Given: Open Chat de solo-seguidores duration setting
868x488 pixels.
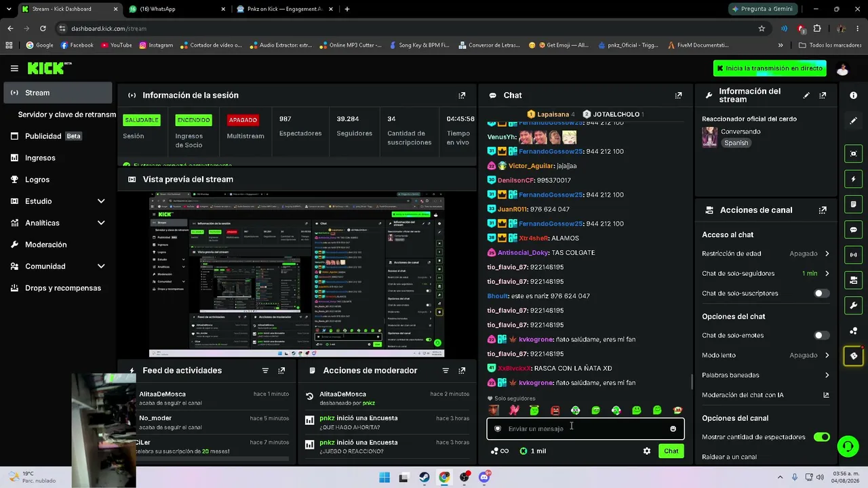Looking at the screenshot, I should (766, 274).
